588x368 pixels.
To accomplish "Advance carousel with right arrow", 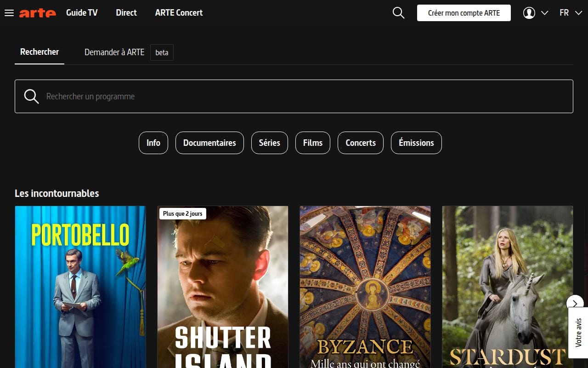I will pos(575,304).
